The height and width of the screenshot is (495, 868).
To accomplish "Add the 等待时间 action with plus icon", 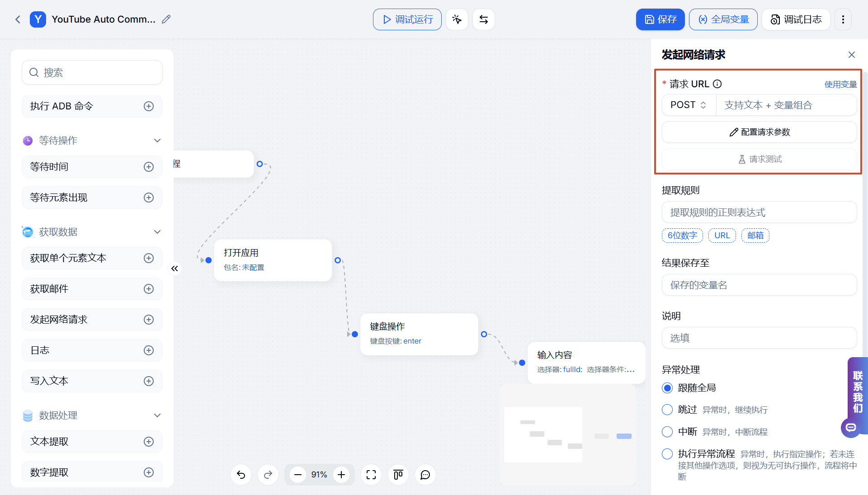I will tap(149, 167).
